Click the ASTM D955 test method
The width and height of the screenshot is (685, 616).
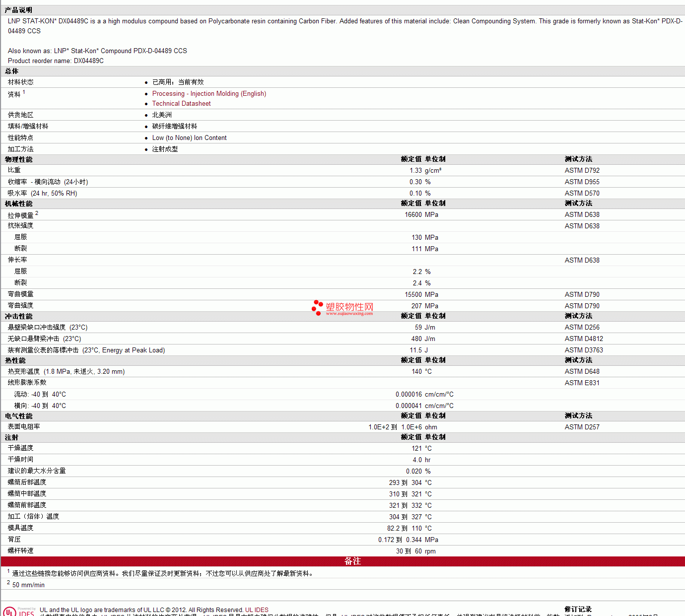(x=582, y=182)
